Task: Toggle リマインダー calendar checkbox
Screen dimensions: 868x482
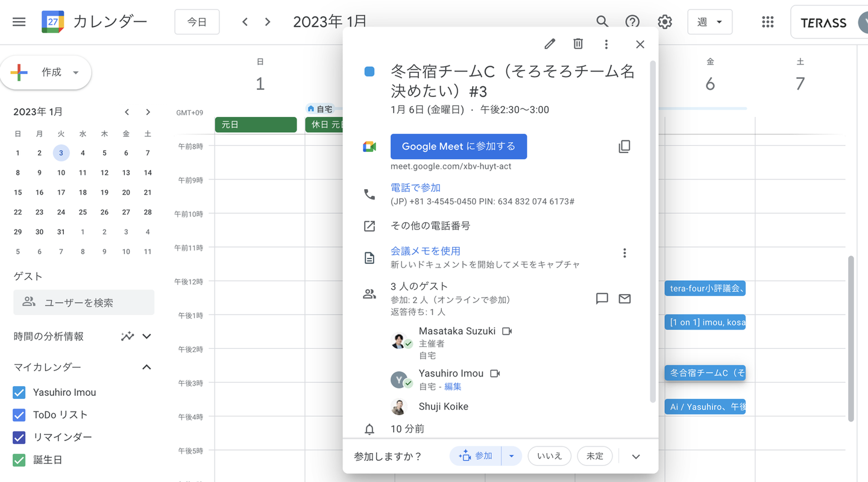Action: point(19,437)
